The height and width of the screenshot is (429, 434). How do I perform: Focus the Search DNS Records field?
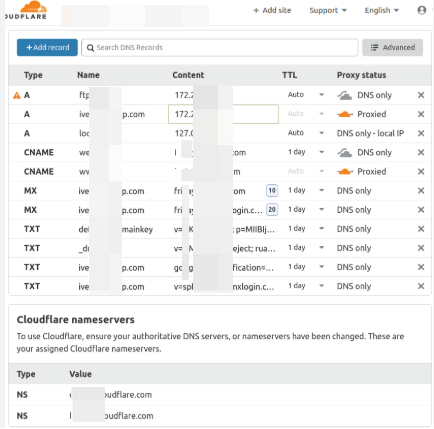220,47
